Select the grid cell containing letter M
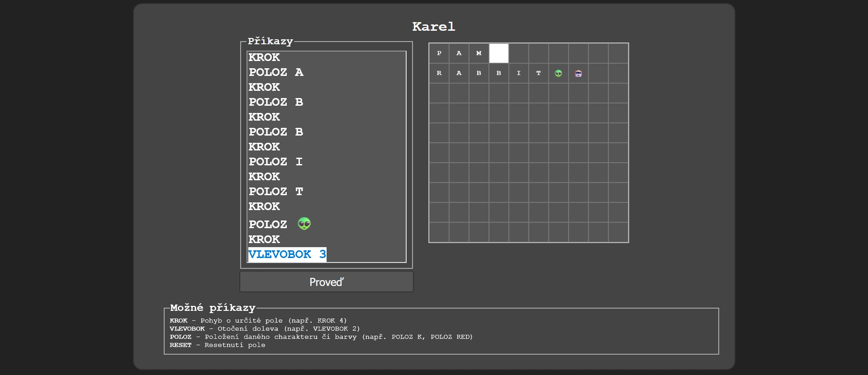The height and width of the screenshot is (375, 868). tap(479, 53)
